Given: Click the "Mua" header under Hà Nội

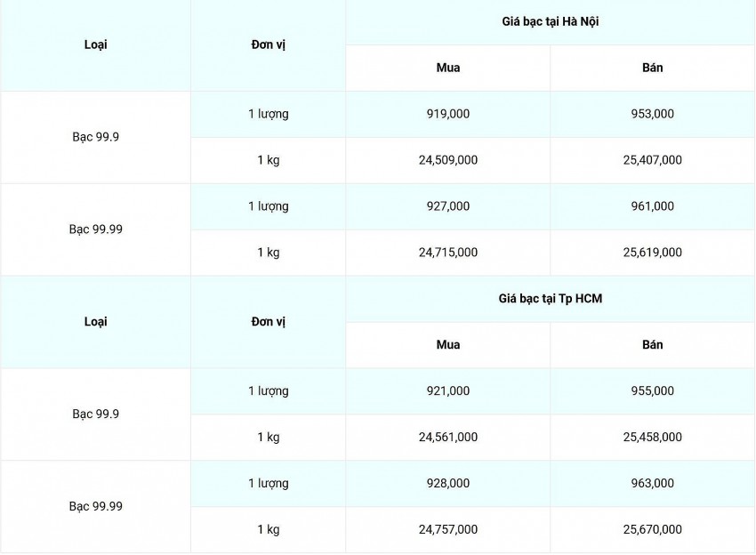Looking at the screenshot, I should 448,68.
